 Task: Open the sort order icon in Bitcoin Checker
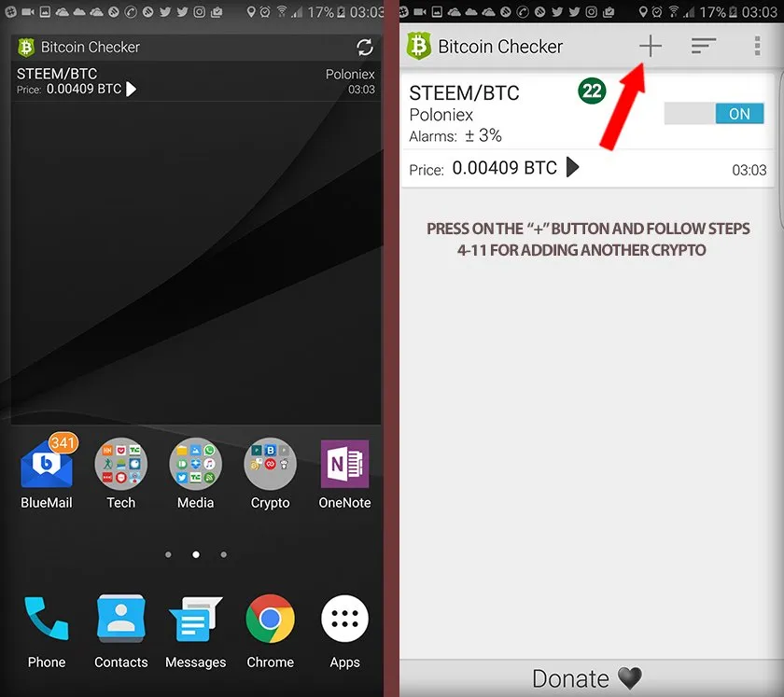[x=704, y=46]
